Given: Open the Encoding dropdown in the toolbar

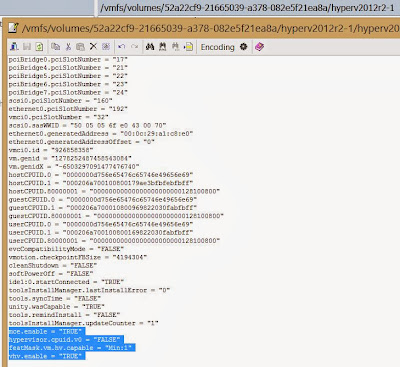Looking at the screenshot, I should (217, 47).
